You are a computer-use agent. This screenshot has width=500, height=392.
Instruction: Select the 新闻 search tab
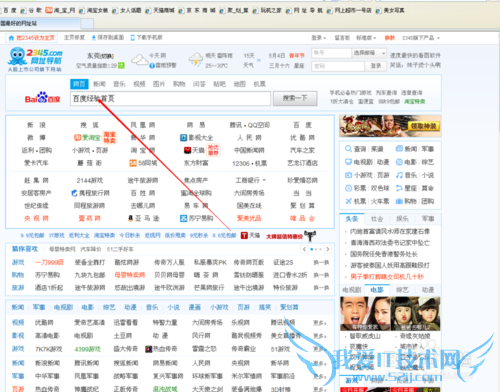[99, 84]
